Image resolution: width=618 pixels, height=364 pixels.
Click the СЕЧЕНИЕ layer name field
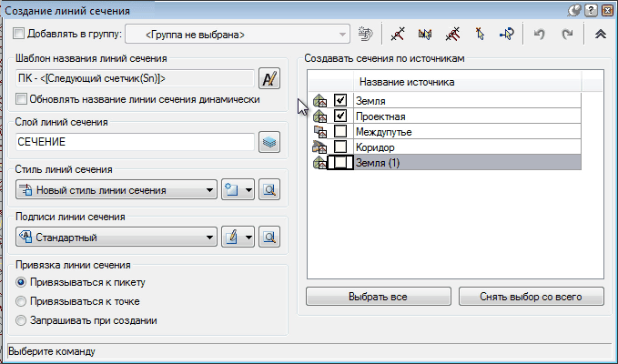tap(134, 142)
